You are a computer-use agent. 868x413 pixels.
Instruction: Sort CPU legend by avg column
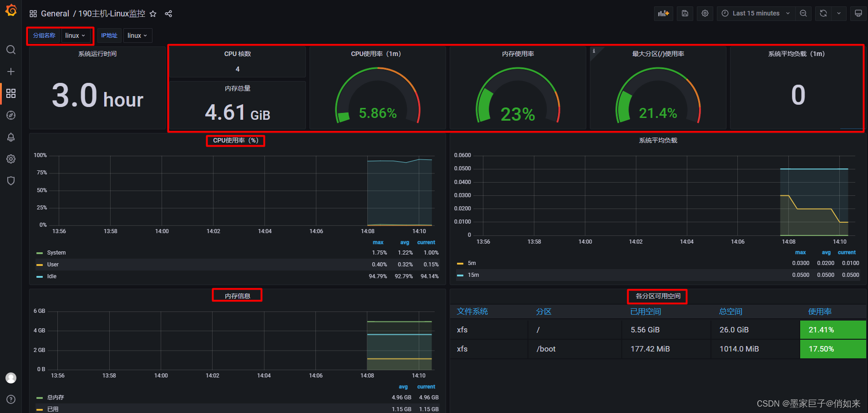405,242
